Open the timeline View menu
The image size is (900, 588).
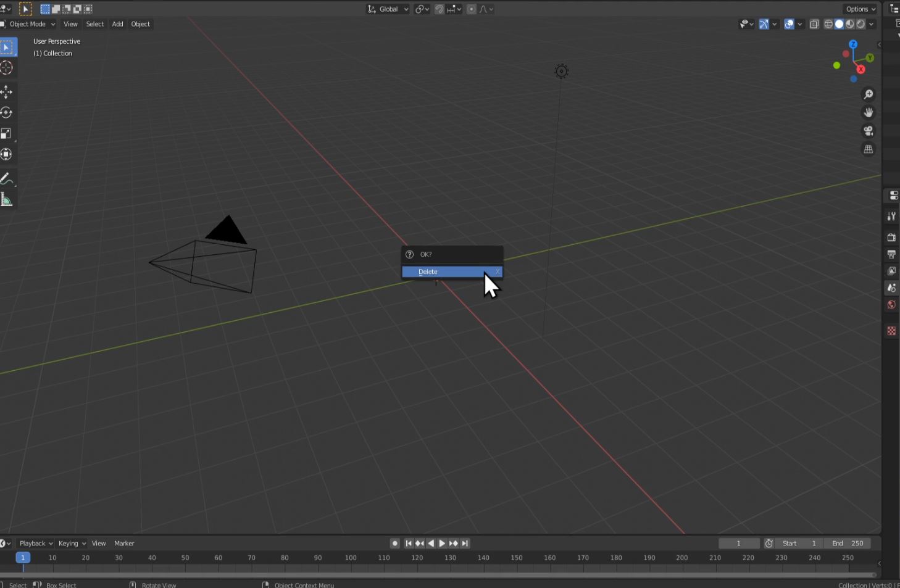(99, 544)
